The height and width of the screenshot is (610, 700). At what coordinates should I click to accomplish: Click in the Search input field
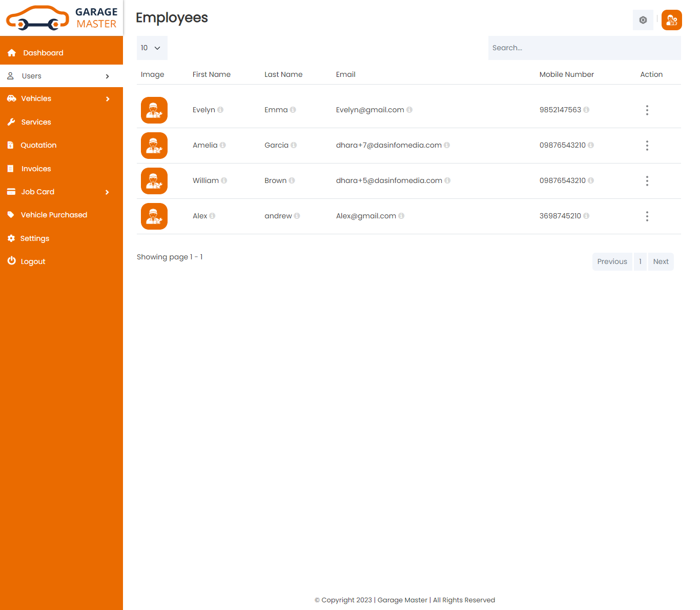[584, 48]
